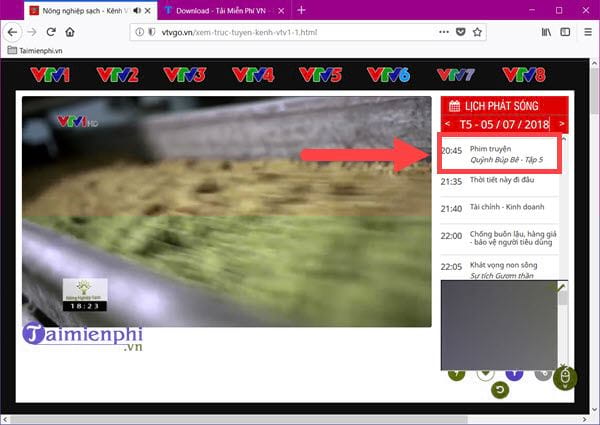Mute the audio on the VTV tab
Image resolution: width=600 pixels, height=425 pixels.
pyautogui.click(x=137, y=11)
